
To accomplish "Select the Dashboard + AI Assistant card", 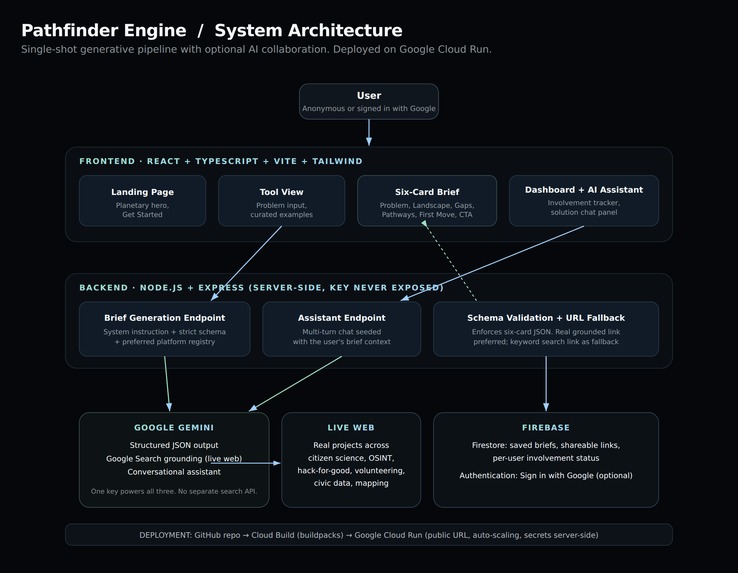I will [584, 201].
